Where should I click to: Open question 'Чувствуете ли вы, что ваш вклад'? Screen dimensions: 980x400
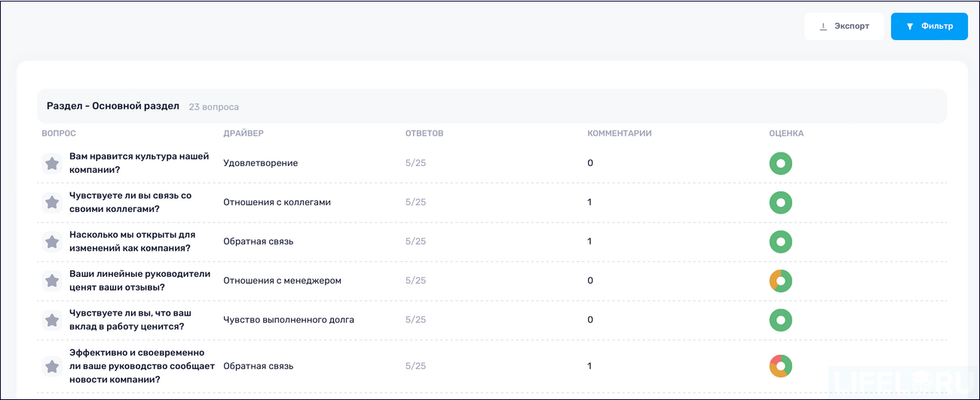click(130, 320)
